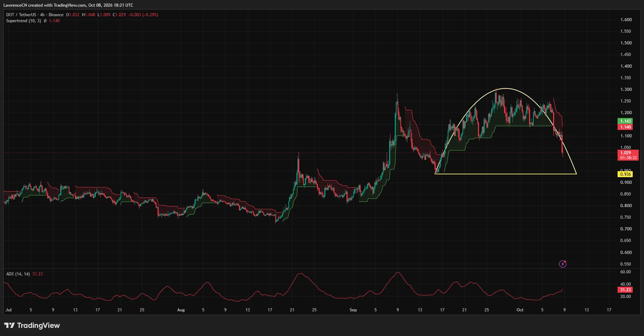Screen dimensions: 644x336
Task: Click the Aug label on time axis
Action: 181,310
